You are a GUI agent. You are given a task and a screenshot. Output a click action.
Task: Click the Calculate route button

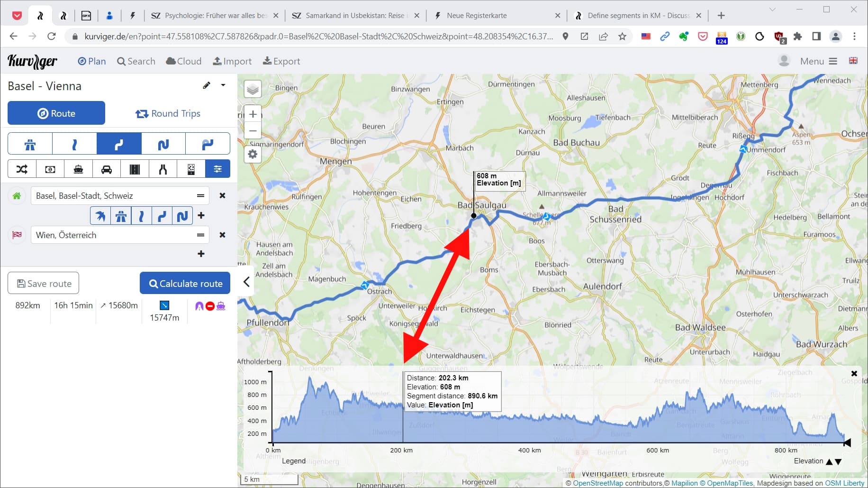click(185, 284)
